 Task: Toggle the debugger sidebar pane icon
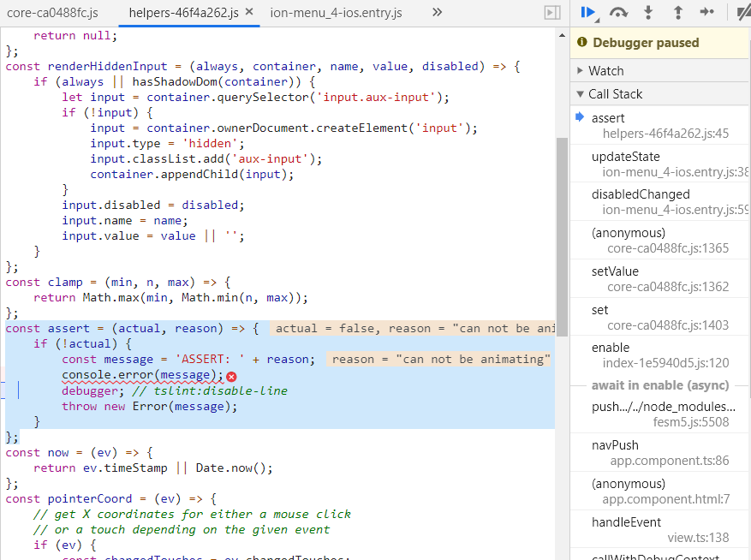click(552, 13)
